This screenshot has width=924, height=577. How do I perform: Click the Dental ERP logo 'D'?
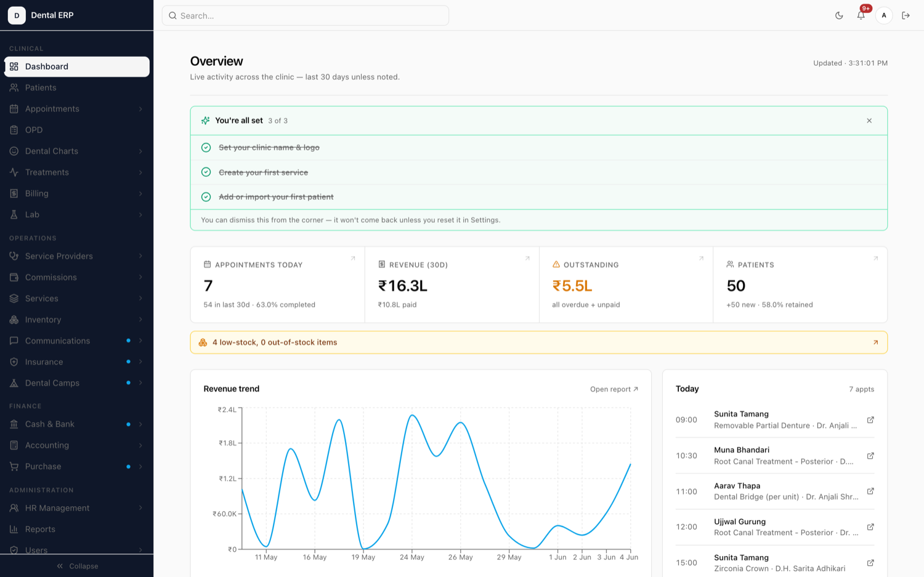click(x=17, y=15)
